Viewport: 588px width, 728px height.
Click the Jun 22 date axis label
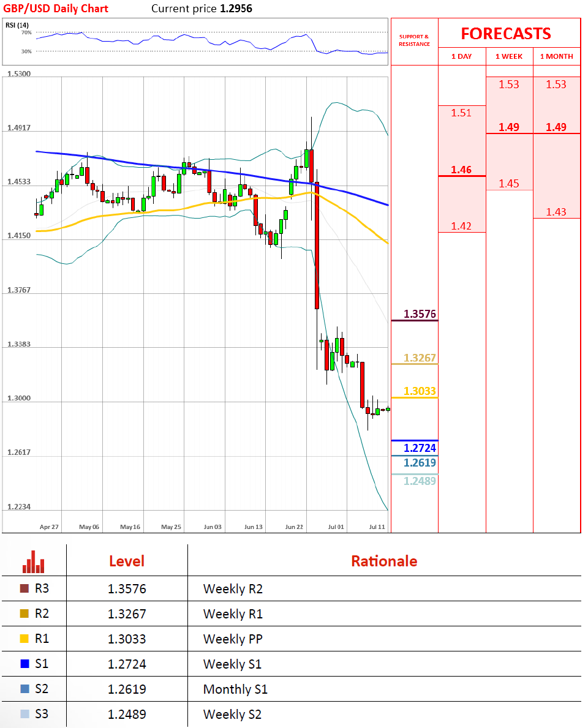pyautogui.click(x=294, y=527)
